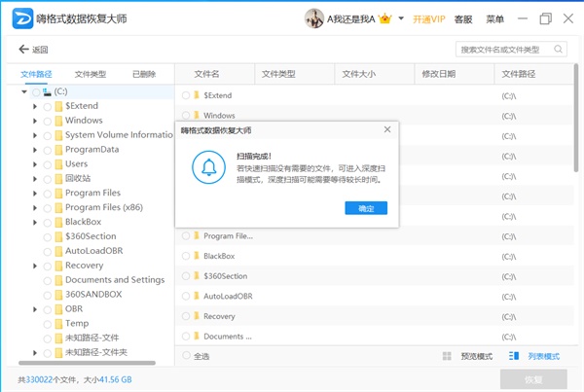
Task: Click $Extend folder icon in file list
Action: 197,95
